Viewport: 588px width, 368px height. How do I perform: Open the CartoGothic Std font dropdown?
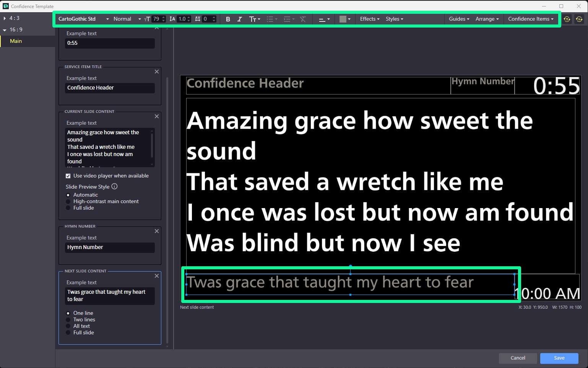click(83, 19)
